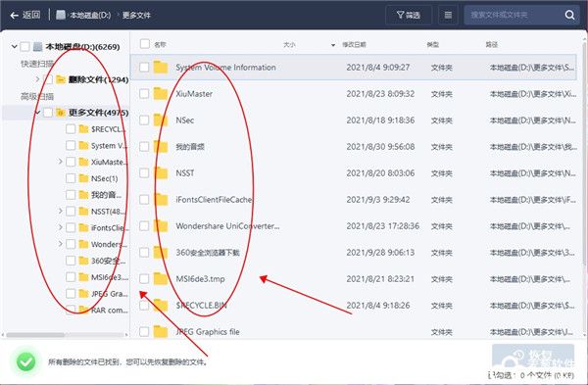Select the Wondershare UniConverter... name
The width and height of the screenshot is (588, 385).
[227, 226]
